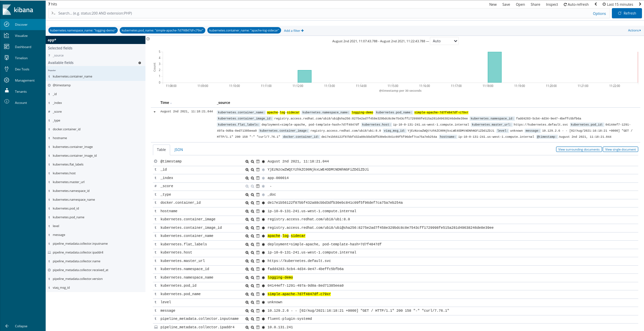Open the Dashboard icon in sidebar

(6, 47)
